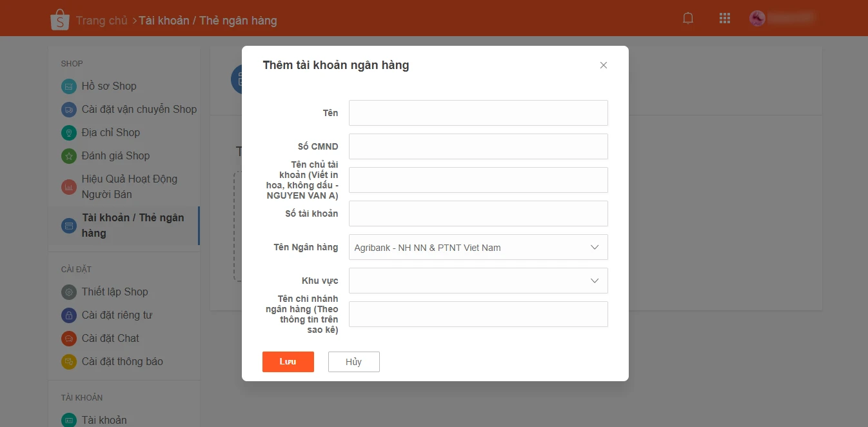Select the Hiệu Quả Hoạt Động chart icon
Image resolution: width=868 pixels, height=427 pixels.
[x=68, y=186]
